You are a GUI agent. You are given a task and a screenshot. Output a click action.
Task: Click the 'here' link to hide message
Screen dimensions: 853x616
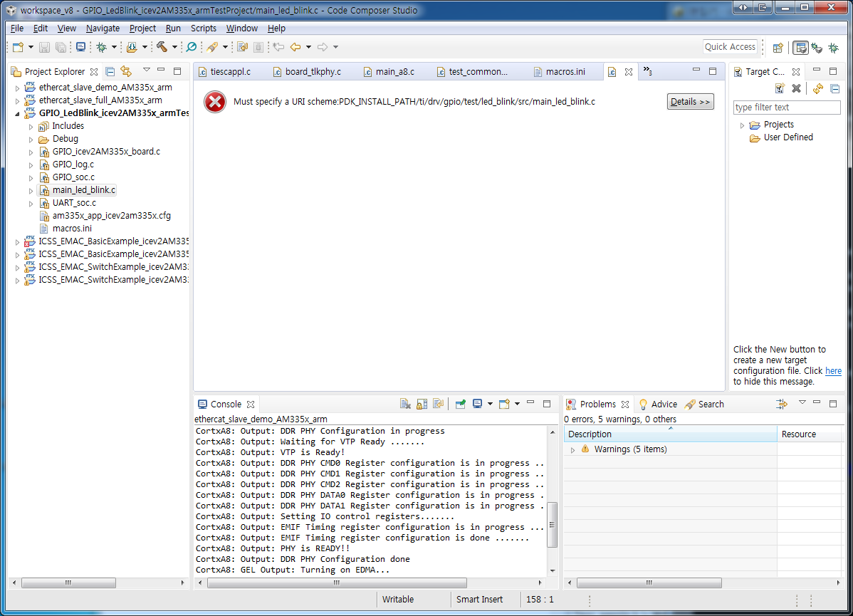pyautogui.click(x=833, y=371)
